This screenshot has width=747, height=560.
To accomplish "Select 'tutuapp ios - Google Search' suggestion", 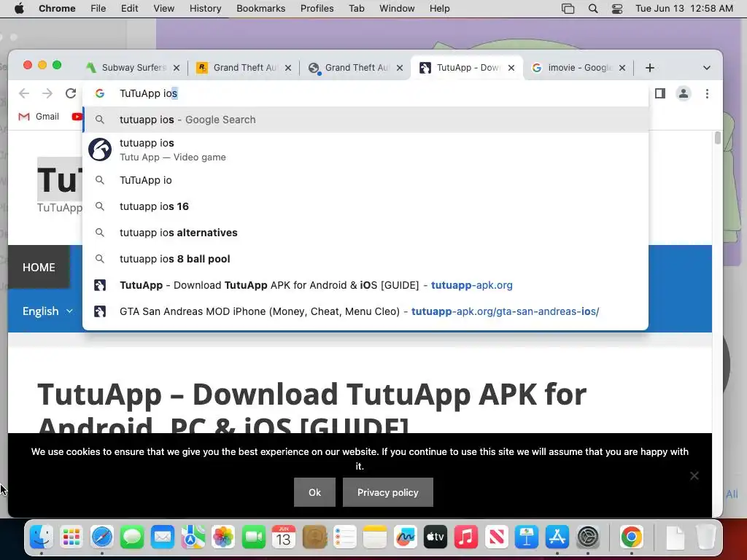I will click(x=365, y=120).
